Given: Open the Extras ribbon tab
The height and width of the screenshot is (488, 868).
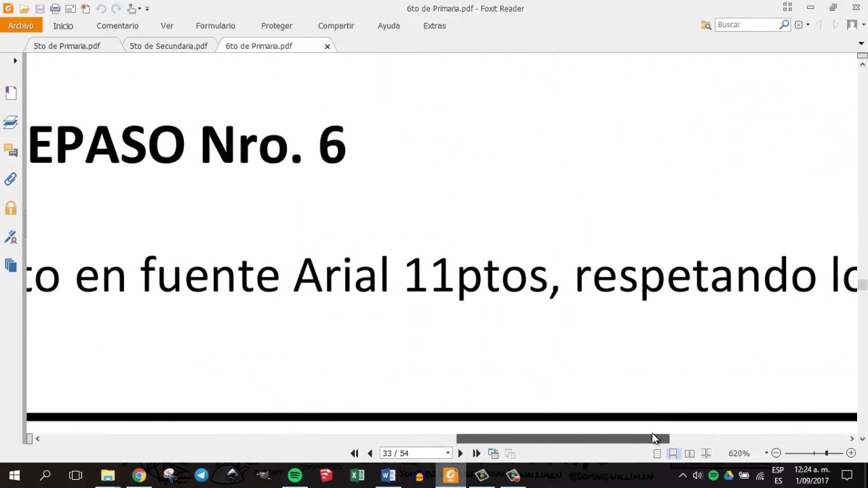Looking at the screenshot, I should point(435,26).
